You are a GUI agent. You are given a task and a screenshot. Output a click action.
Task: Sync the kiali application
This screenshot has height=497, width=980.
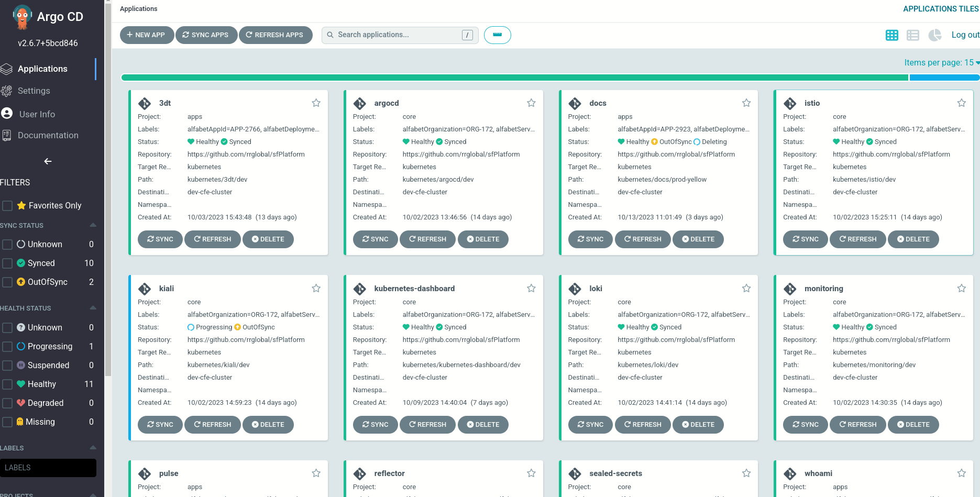point(160,425)
